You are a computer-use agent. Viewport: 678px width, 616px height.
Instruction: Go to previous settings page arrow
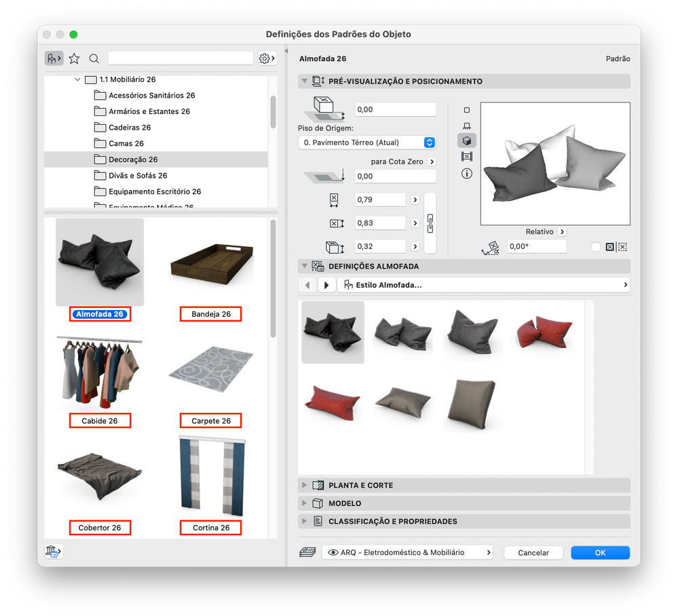pyautogui.click(x=307, y=285)
